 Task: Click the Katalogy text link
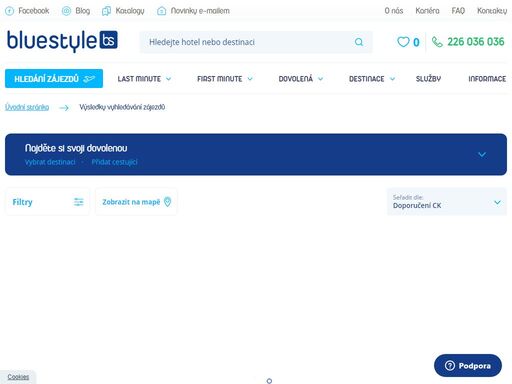(x=130, y=11)
